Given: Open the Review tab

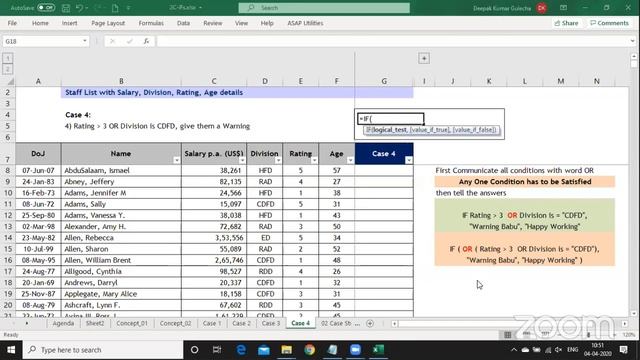Looking at the screenshot, I should (213, 23).
